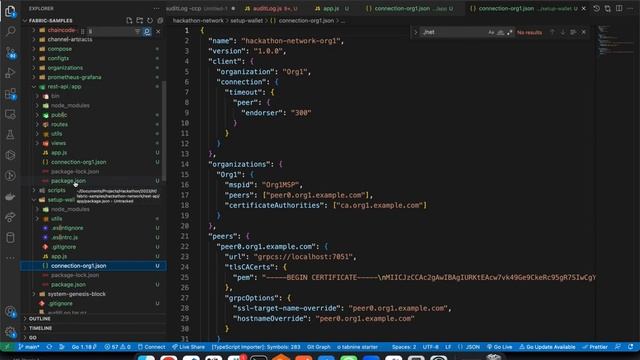Click Prettier in the status bar

tap(595, 347)
